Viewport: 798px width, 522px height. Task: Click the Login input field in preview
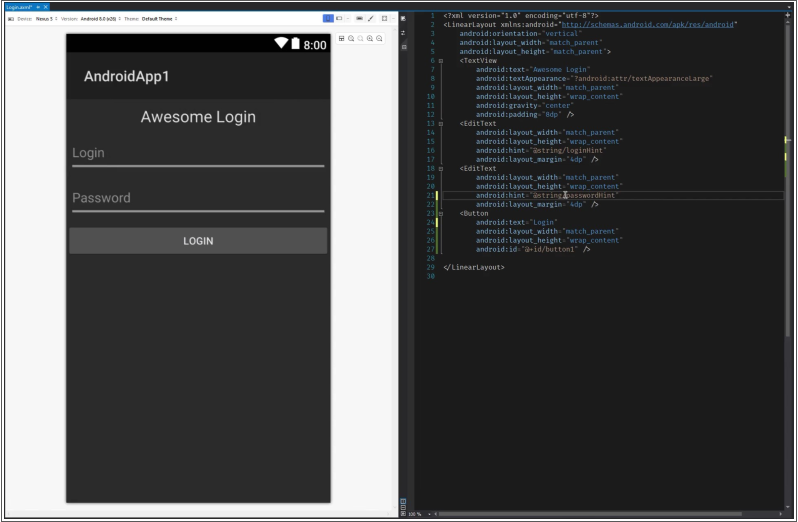point(197,154)
